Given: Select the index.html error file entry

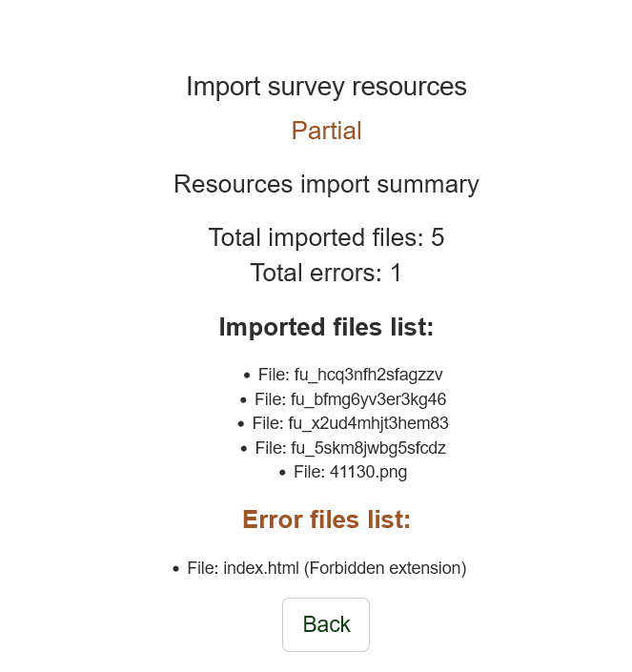Looking at the screenshot, I should (x=326, y=569).
